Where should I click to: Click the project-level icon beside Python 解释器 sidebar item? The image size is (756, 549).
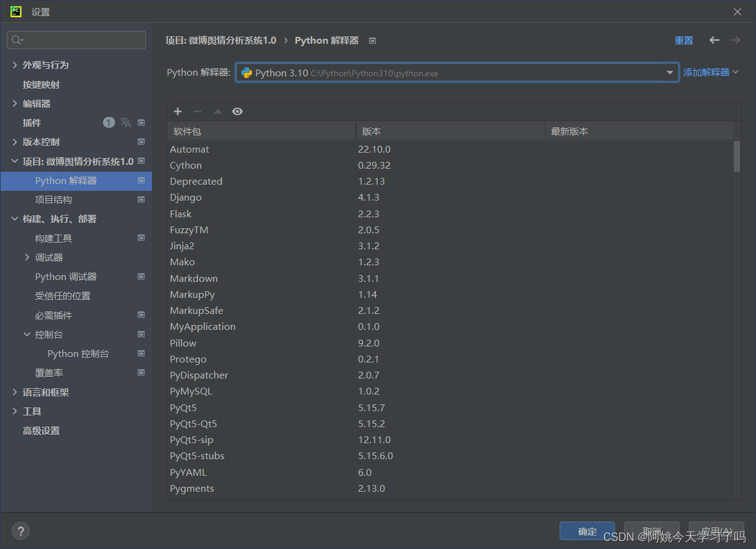[141, 180]
